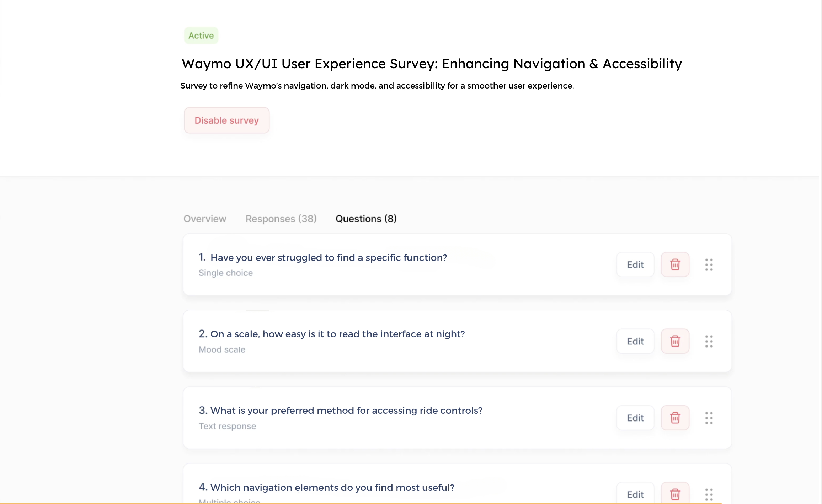Screen dimensions: 822x504
Task: Edit the navigation elements question
Action: [x=635, y=494]
